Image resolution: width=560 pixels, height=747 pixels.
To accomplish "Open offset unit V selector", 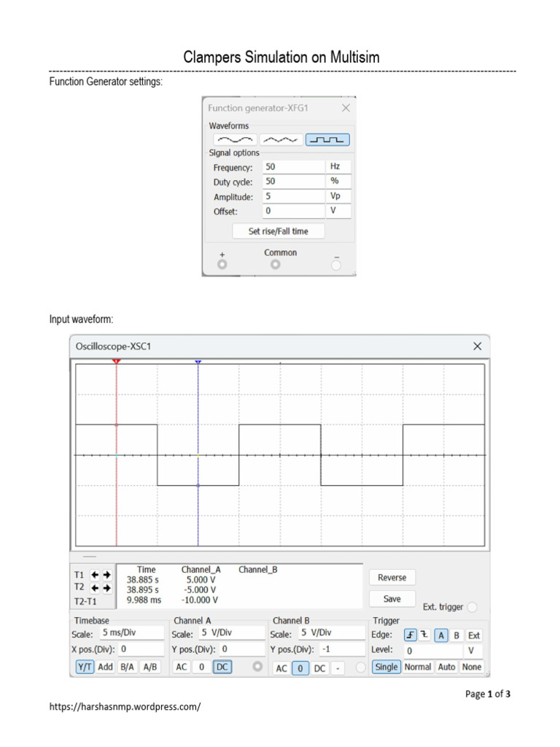I will [338, 211].
